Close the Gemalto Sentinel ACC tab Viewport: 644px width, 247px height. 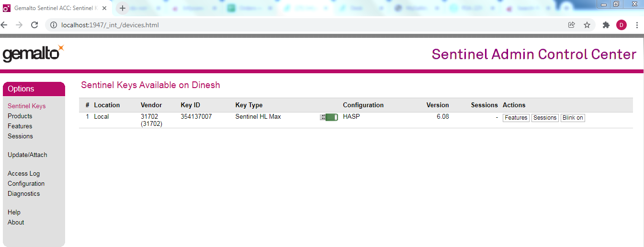pyautogui.click(x=104, y=8)
